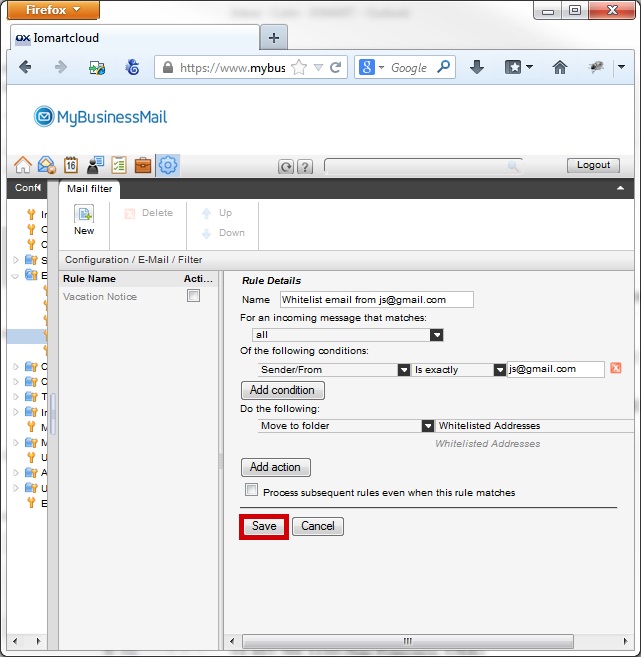Click the Firefox downloads arrow icon
This screenshot has width=641, height=657.
[x=477, y=67]
